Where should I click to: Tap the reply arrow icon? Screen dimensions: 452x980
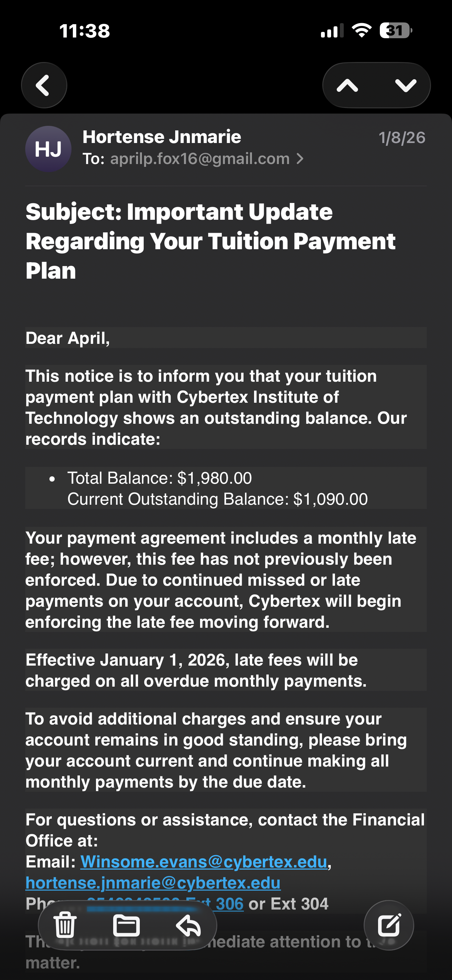point(189,925)
